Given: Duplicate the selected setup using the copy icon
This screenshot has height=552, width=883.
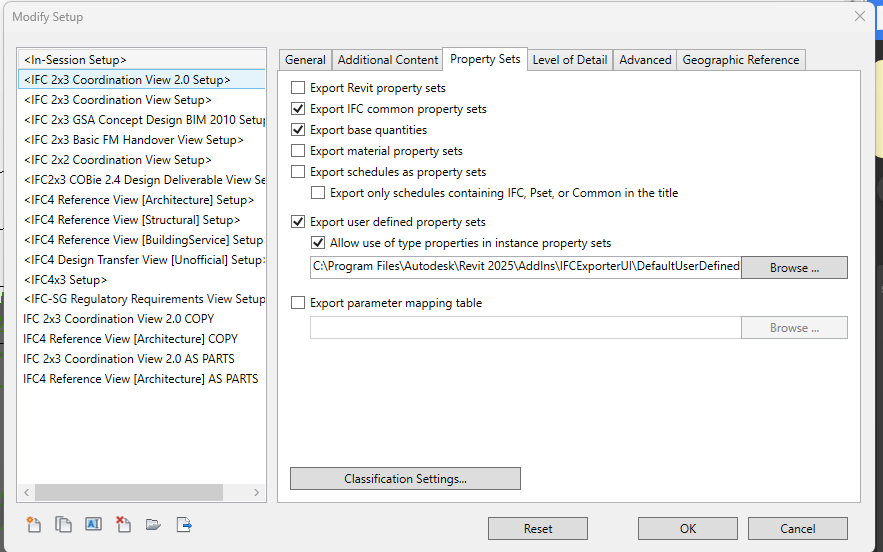Looking at the screenshot, I should 63,524.
